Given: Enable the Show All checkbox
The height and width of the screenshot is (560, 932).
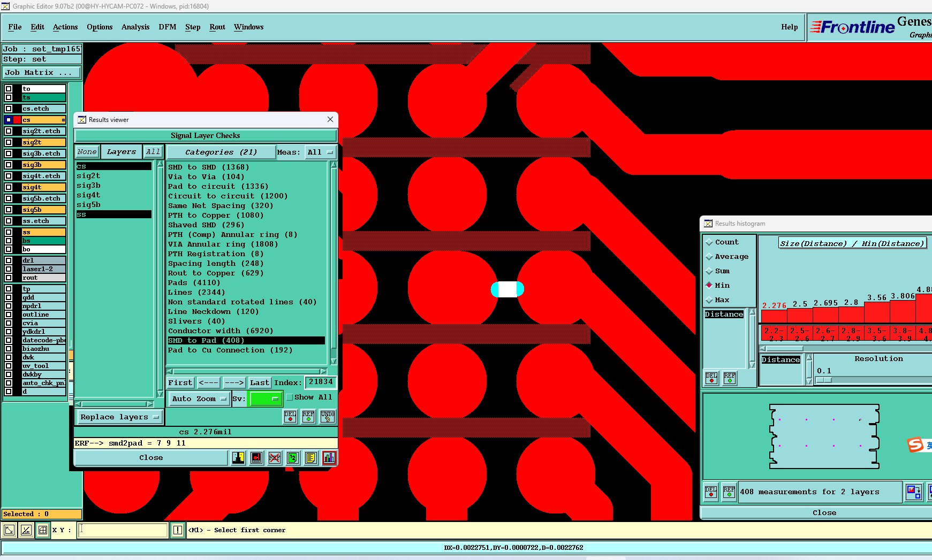Looking at the screenshot, I should 290,397.
